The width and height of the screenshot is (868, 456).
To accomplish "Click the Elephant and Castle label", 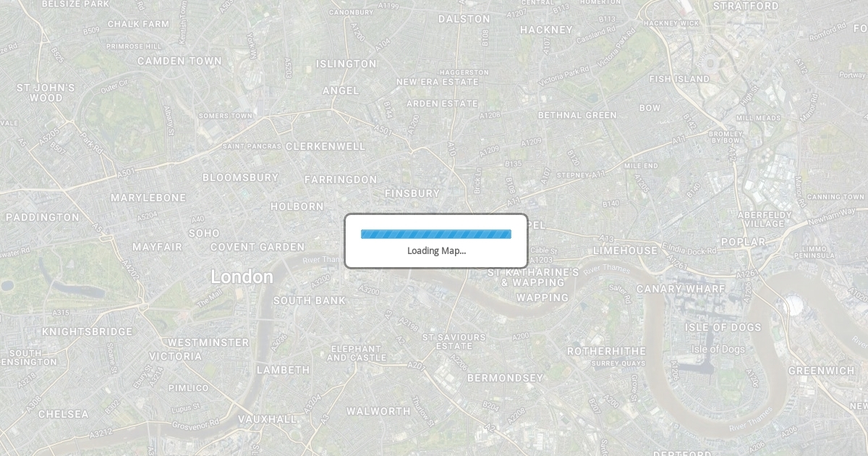I will click(x=354, y=353).
